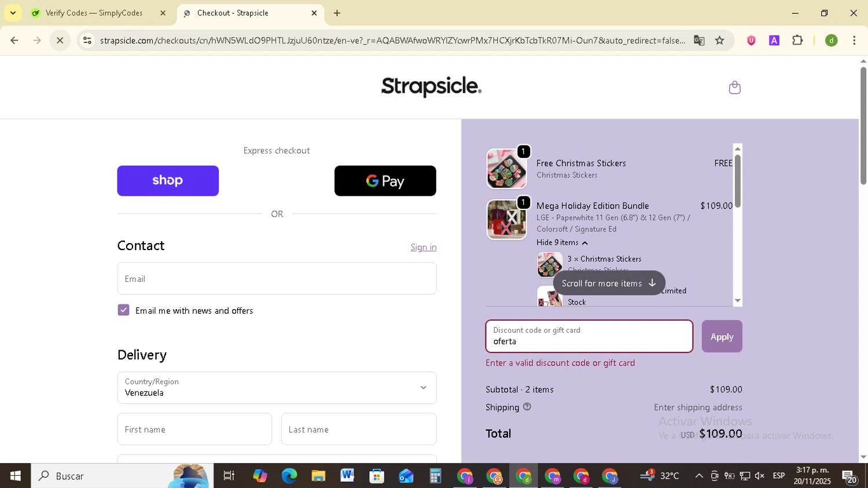Click the order items list scrollbar up arrow
Image resolution: width=868 pixels, height=488 pixels.
click(x=737, y=149)
